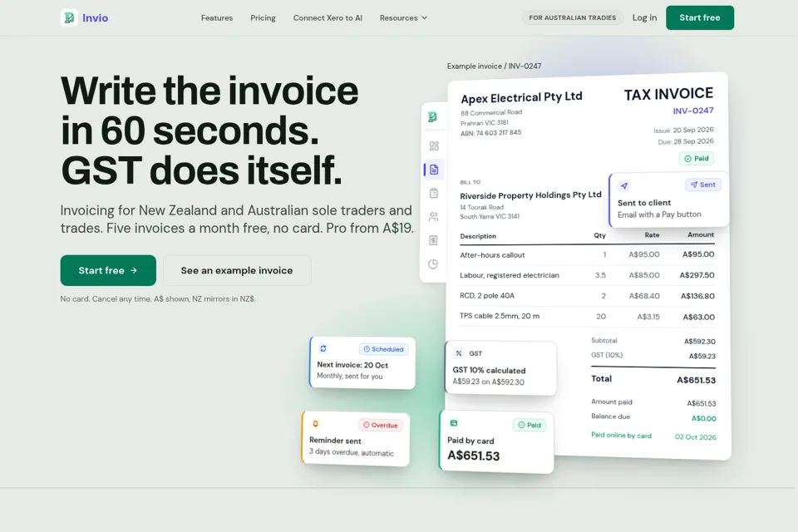
Task: Click the Scheduled badge
Action: tap(383, 349)
